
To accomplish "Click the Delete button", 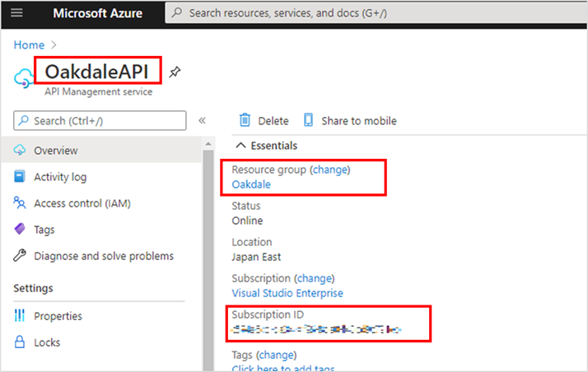I will coord(264,121).
